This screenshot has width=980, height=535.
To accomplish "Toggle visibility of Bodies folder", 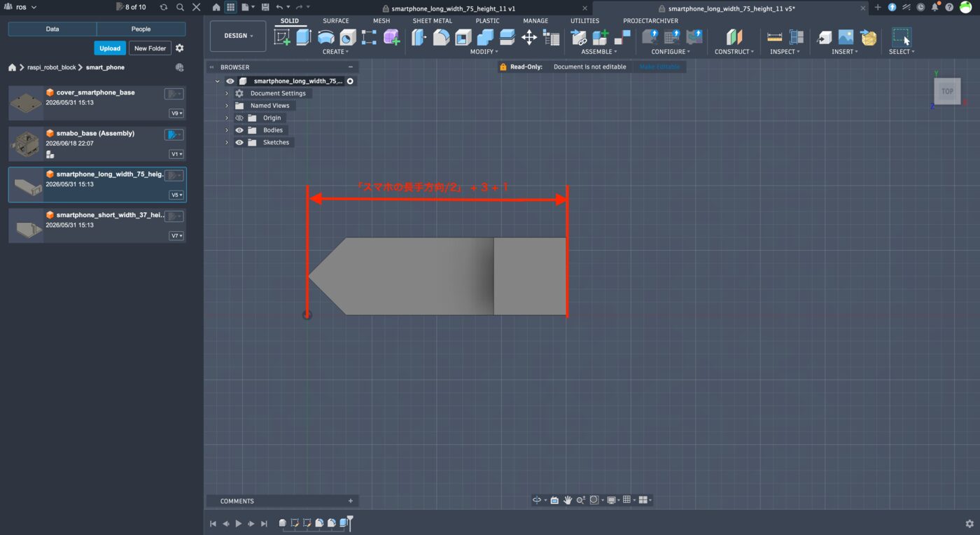I will 239,130.
